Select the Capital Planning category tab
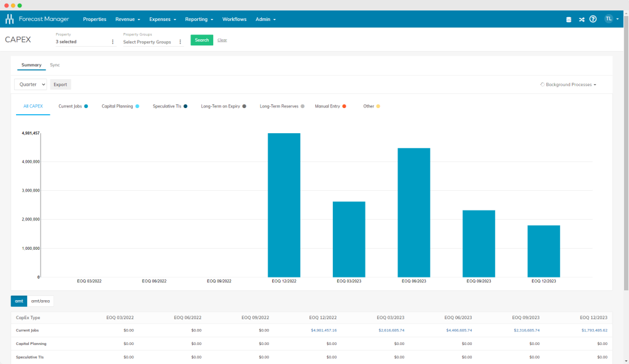Viewport: 629px width, 364px height. pyautogui.click(x=120, y=106)
